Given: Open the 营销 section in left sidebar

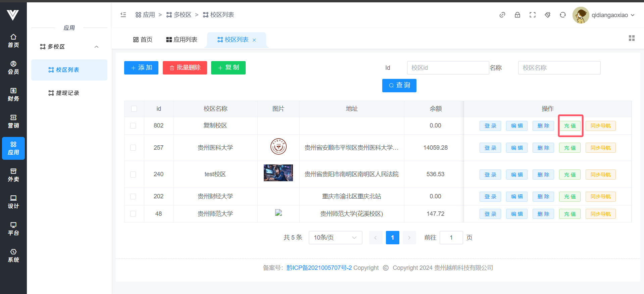Looking at the screenshot, I should click(13, 121).
